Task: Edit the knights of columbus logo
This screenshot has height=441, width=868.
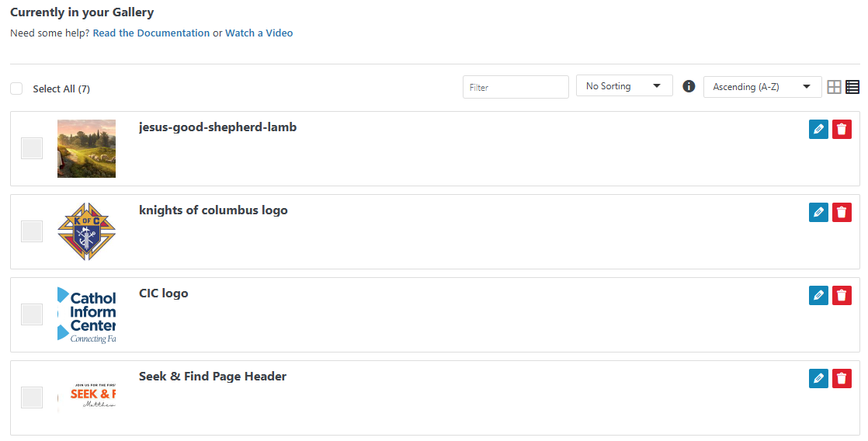Action: point(818,213)
